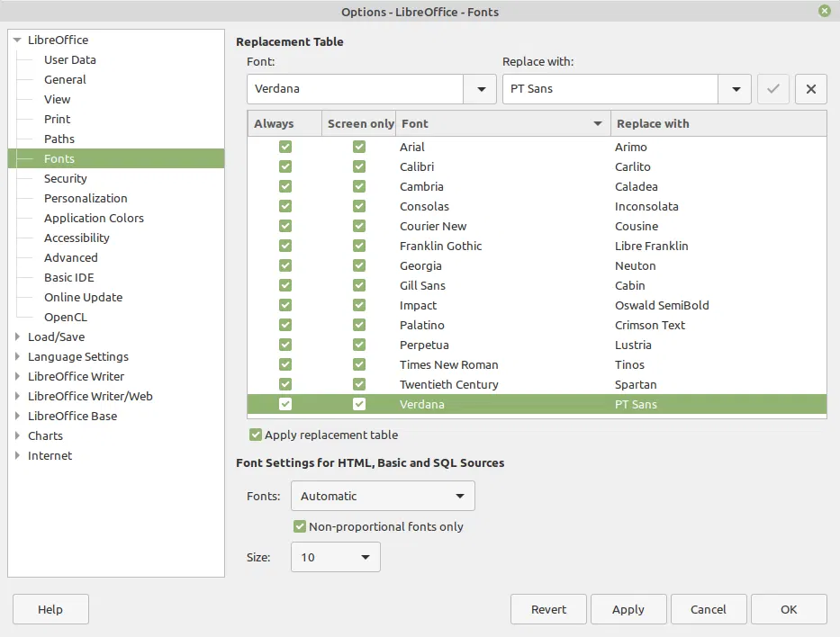Click the checkmark apply replacement icon
The image size is (840, 637).
[773, 89]
